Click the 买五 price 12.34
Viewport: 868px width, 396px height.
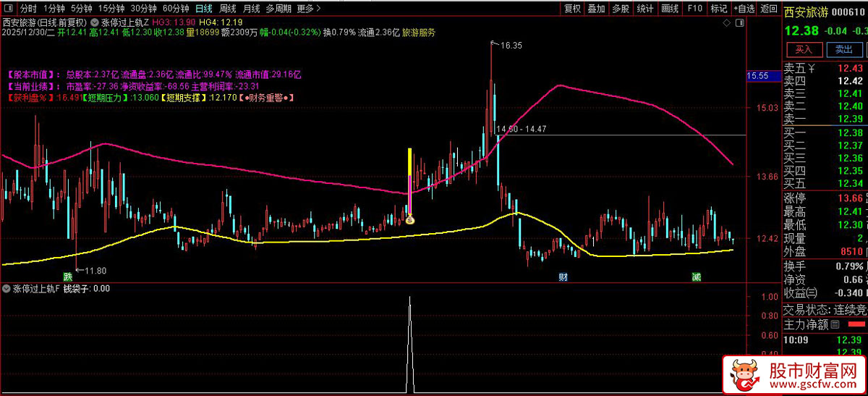click(x=851, y=183)
